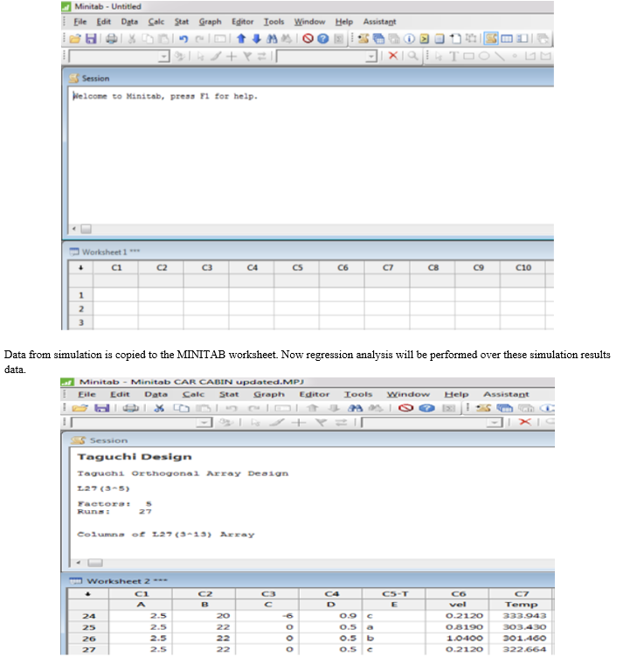Show Session folder icon in Untitled window
The height and width of the screenshot is (664, 644).
pos(363,39)
